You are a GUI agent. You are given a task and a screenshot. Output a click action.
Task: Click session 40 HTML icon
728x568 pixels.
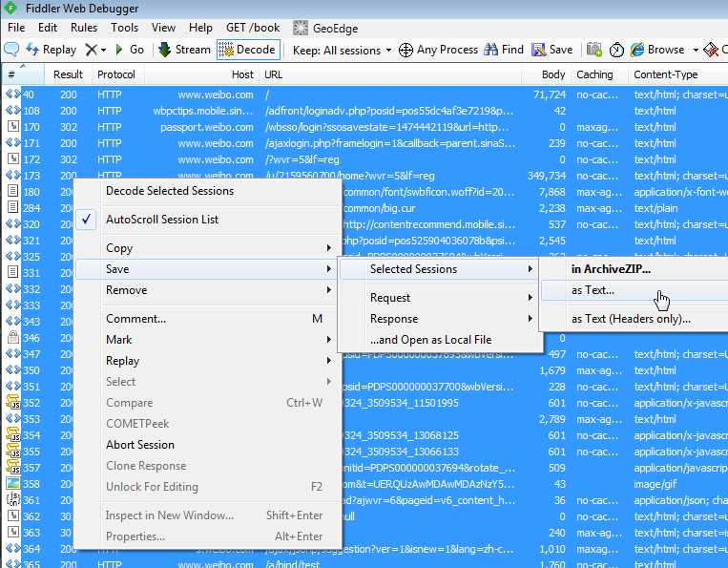pyautogui.click(x=13, y=95)
